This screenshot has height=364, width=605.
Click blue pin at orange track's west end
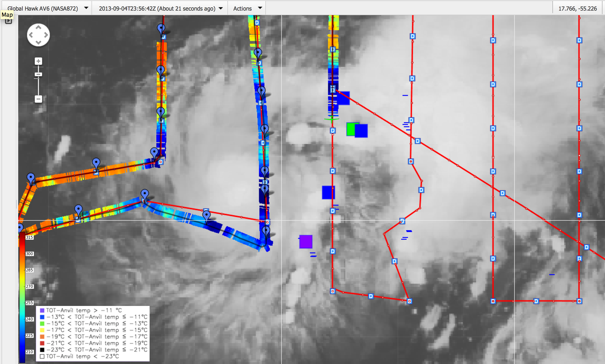31,177
